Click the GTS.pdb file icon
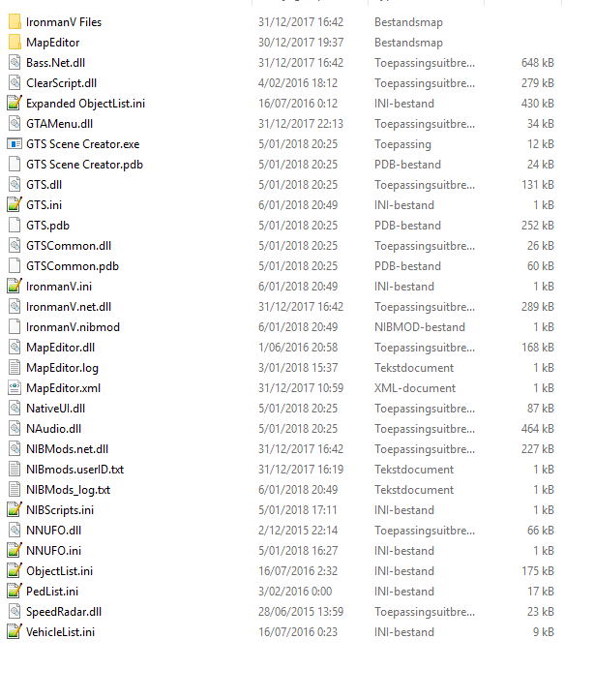 pos(15,225)
